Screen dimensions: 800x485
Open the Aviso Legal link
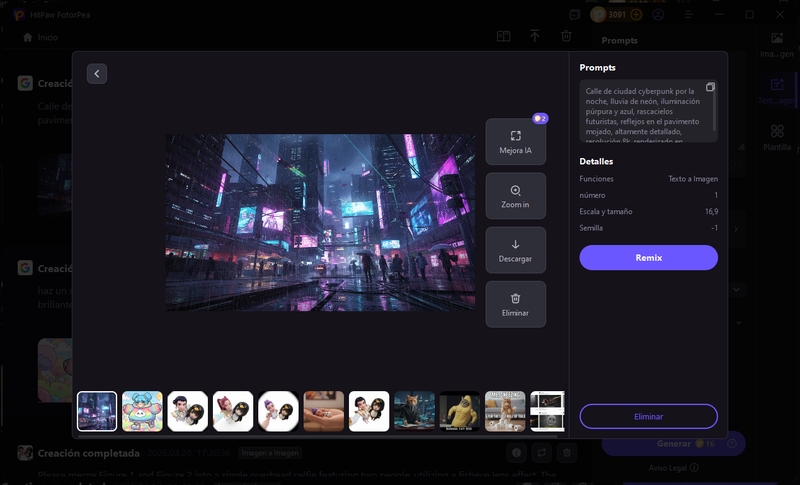point(666,468)
